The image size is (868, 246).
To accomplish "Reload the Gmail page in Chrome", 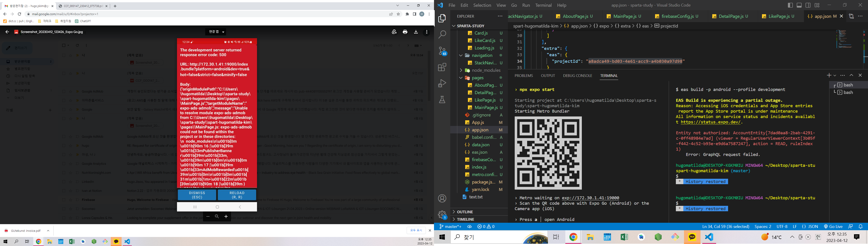I will pyautogui.click(x=19, y=14).
